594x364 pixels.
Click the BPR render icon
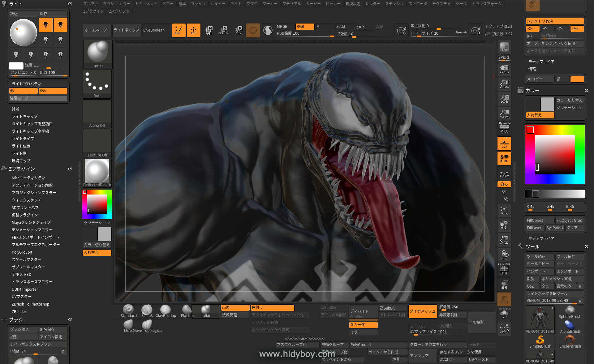(x=504, y=47)
